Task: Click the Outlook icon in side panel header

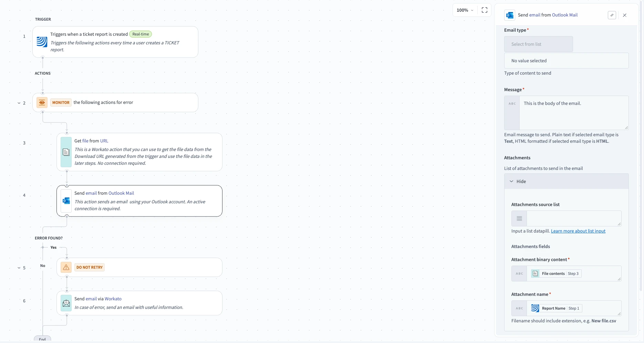Action: point(510,15)
